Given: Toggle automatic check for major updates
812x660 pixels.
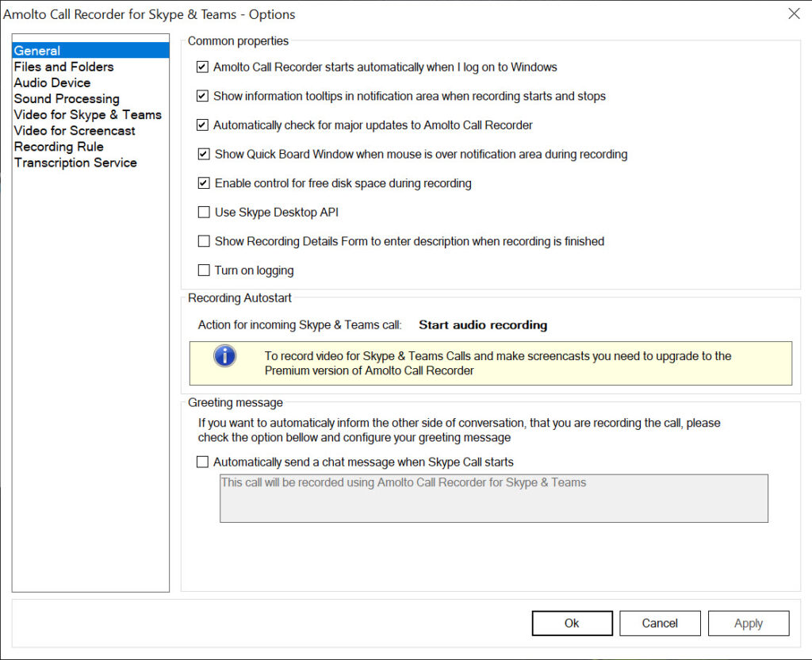Looking at the screenshot, I should point(202,125).
